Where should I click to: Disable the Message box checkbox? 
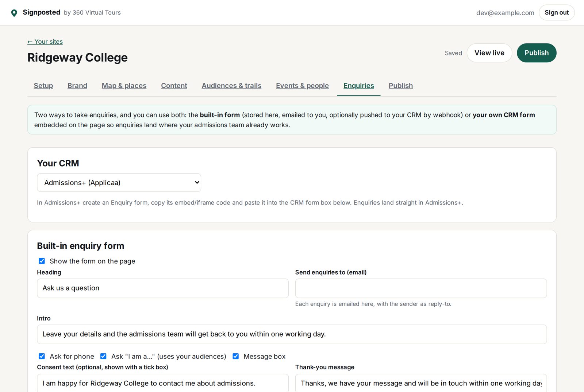coord(236,356)
